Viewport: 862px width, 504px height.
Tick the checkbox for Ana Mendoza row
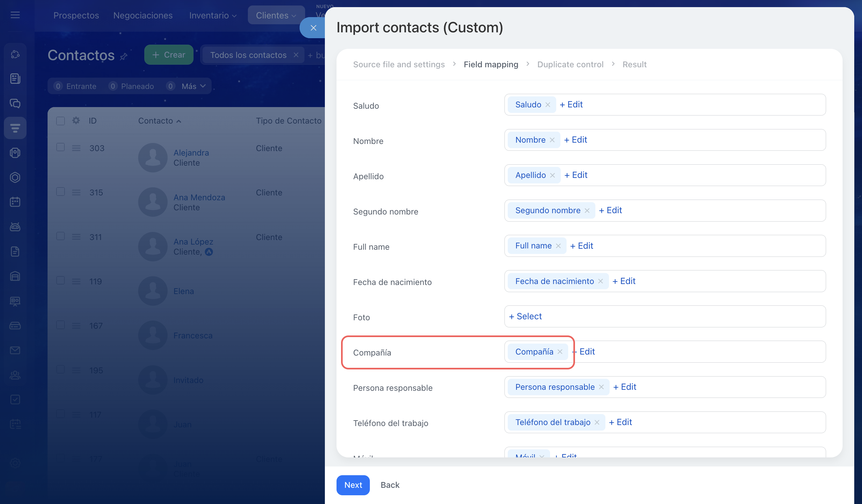[61, 192]
